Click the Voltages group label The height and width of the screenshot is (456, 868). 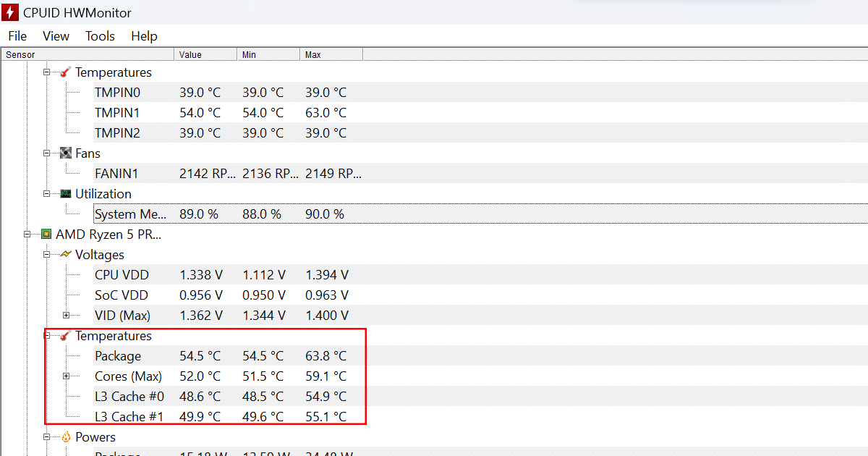pyautogui.click(x=100, y=255)
